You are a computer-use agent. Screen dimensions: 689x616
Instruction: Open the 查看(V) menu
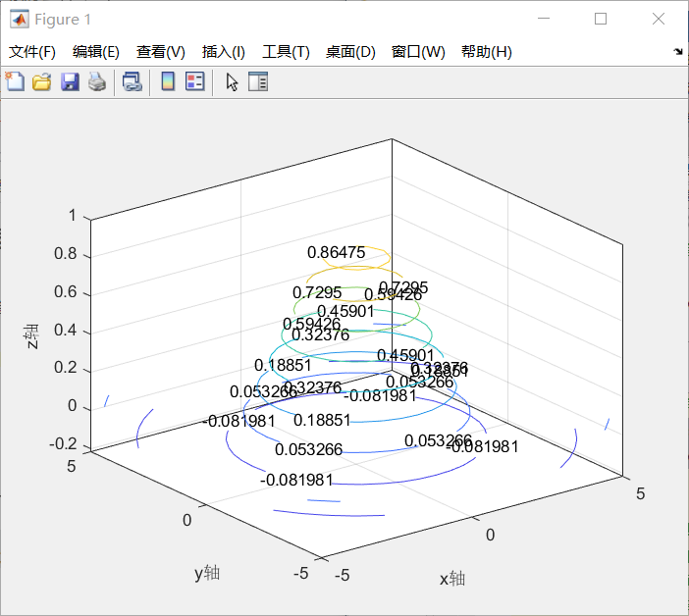[x=160, y=52]
